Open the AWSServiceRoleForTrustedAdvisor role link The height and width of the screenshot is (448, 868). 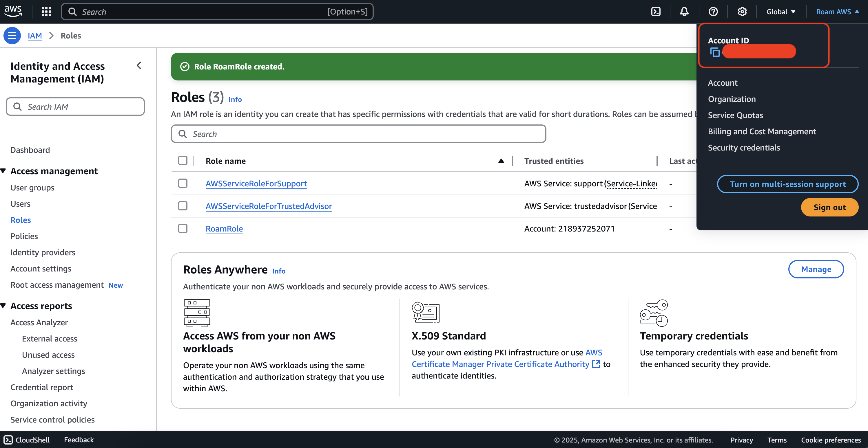tap(269, 206)
